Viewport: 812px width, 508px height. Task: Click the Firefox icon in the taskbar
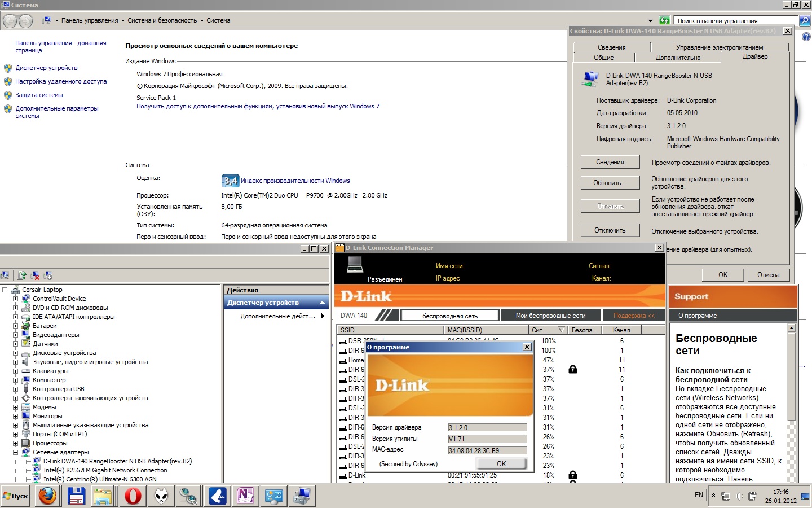click(x=48, y=496)
